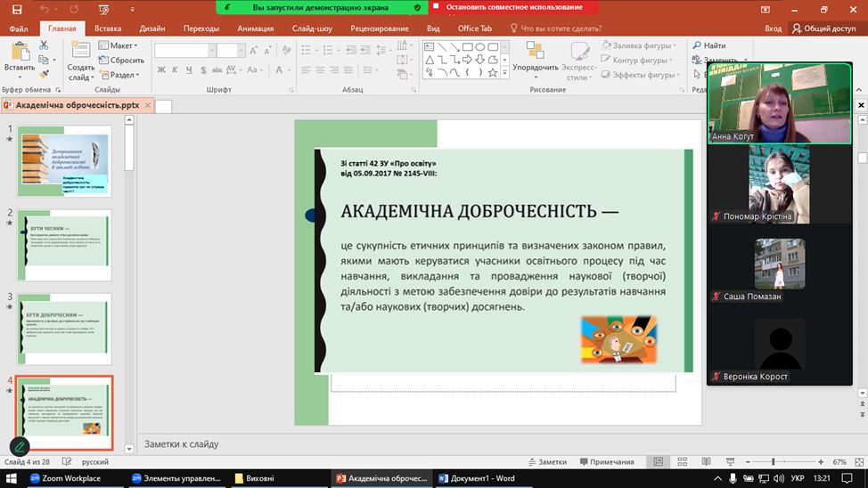Toggle the Примечания comments pane

pos(605,462)
